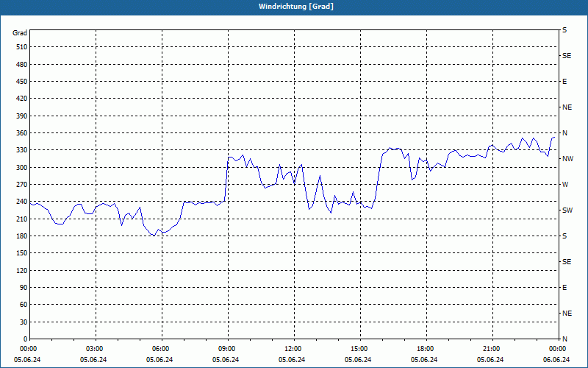Select the SW compass label on right axis
Image resolution: width=588 pixels, height=368 pixels.
[567, 210]
